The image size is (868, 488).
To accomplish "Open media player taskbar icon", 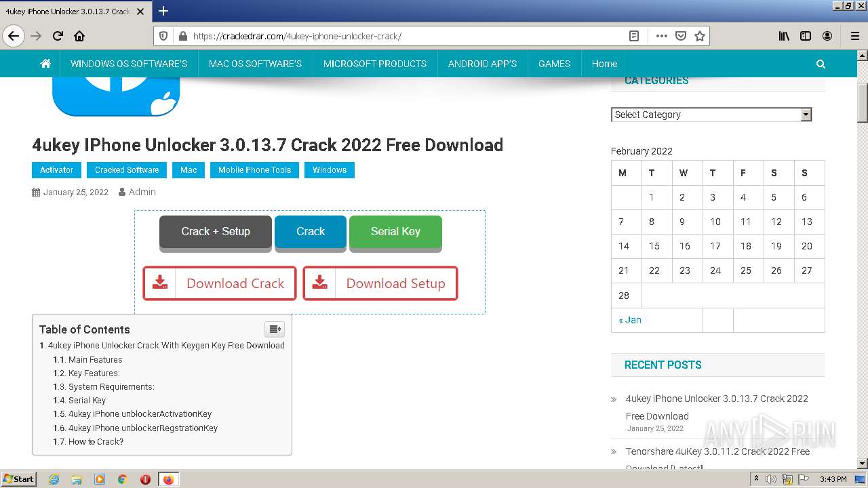I will tap(100, 479).
